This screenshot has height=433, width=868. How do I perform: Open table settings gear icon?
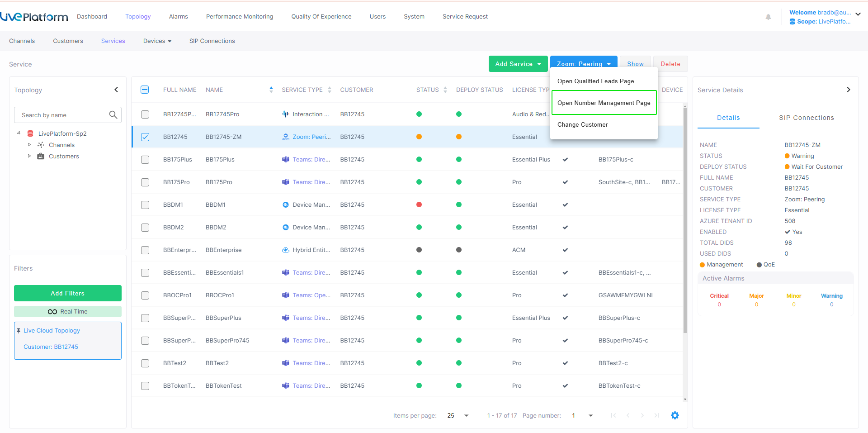(x=675, y=415)
